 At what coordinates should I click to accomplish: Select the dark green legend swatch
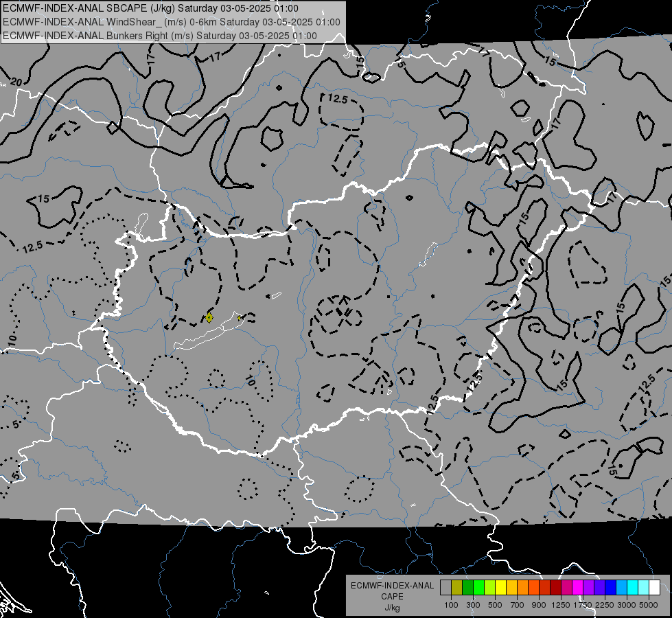point(468,587)
